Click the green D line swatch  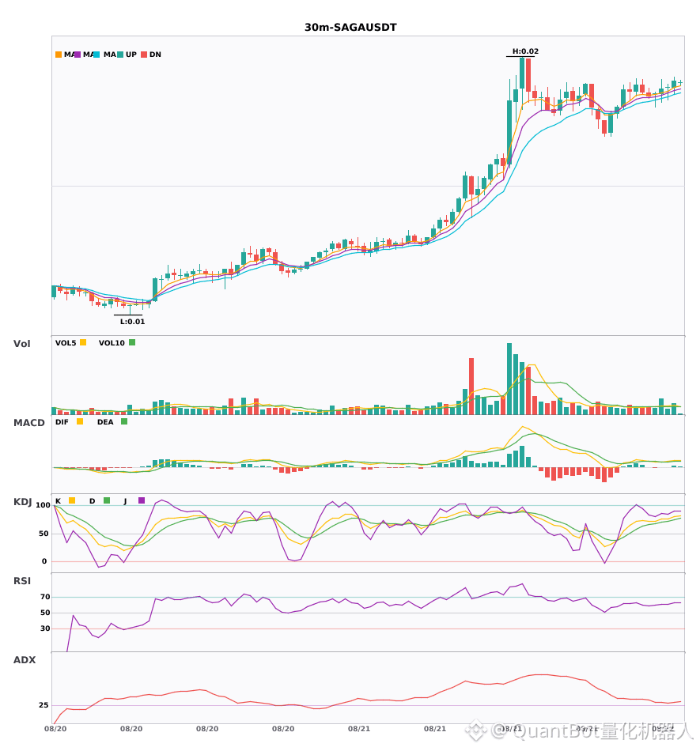point(107,500)
